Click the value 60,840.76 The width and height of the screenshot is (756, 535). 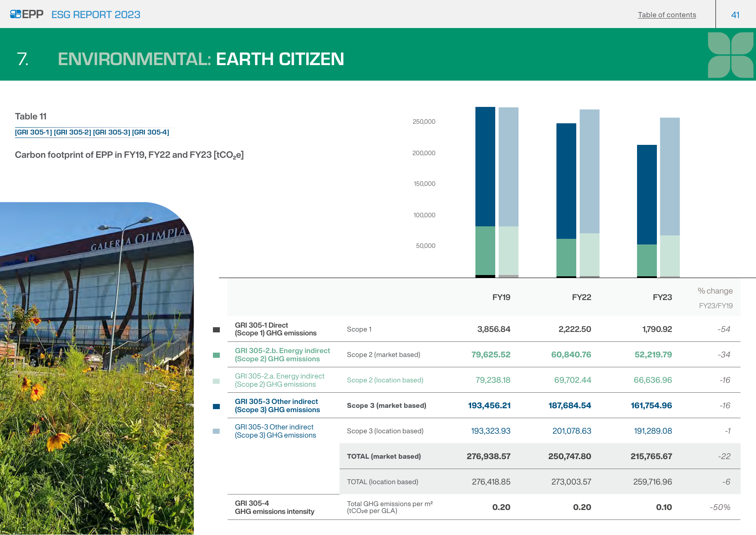(571, 354)
